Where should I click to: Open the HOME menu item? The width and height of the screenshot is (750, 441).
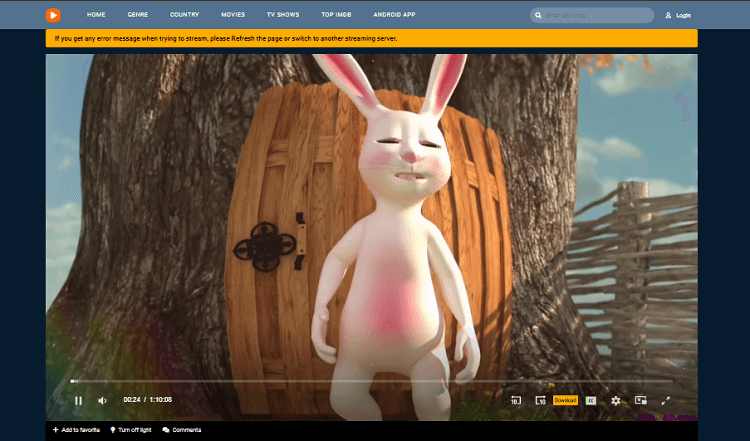[96, 15]
